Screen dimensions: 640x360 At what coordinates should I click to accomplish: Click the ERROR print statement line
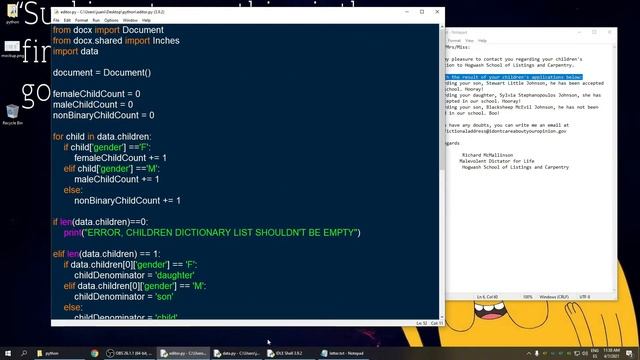coord(212,233)
